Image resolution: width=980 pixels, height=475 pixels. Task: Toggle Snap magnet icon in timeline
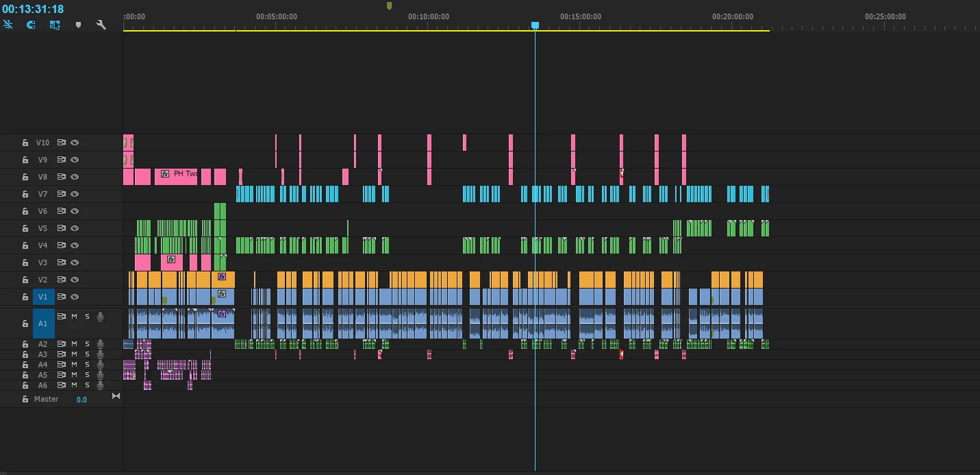point(31,25)
